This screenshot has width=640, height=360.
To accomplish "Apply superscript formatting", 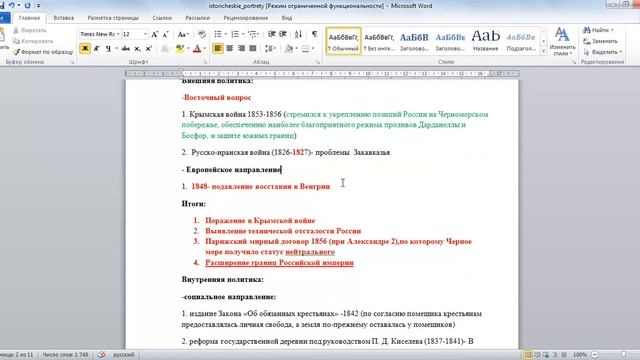I will coord(149,49).
